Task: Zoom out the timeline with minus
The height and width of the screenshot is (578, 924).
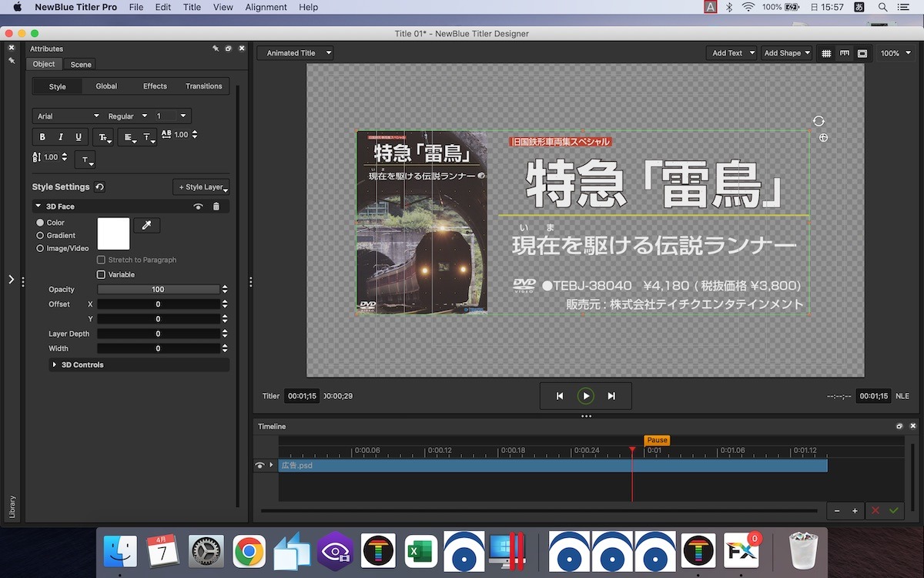Action: (836, 511)
